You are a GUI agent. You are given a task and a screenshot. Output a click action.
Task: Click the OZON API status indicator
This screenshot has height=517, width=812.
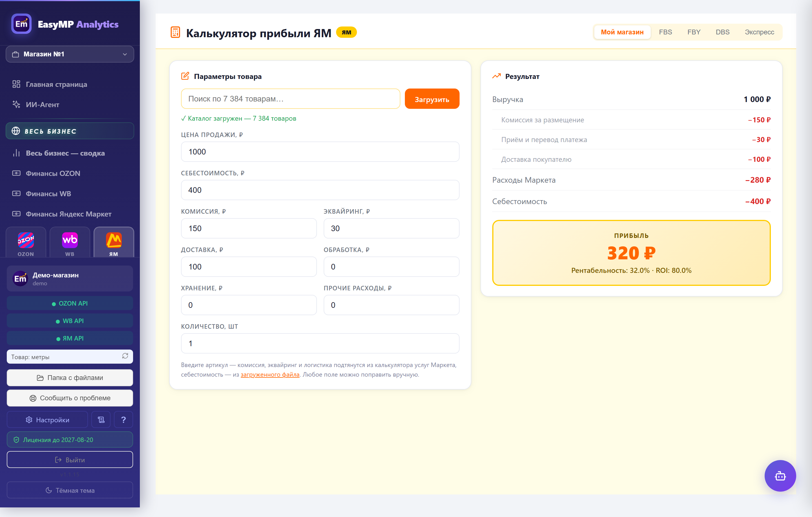tap(70, 303)
